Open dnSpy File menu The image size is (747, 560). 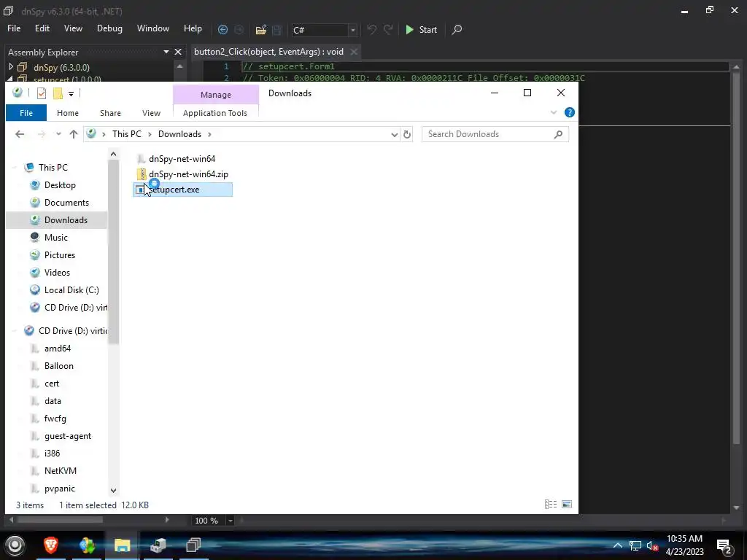(x=14, y=28)
